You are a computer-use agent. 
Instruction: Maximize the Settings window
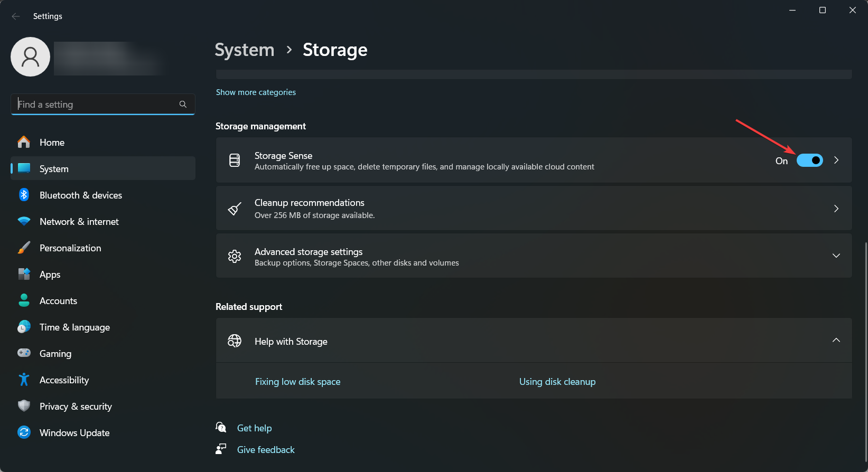click(823, 10)
